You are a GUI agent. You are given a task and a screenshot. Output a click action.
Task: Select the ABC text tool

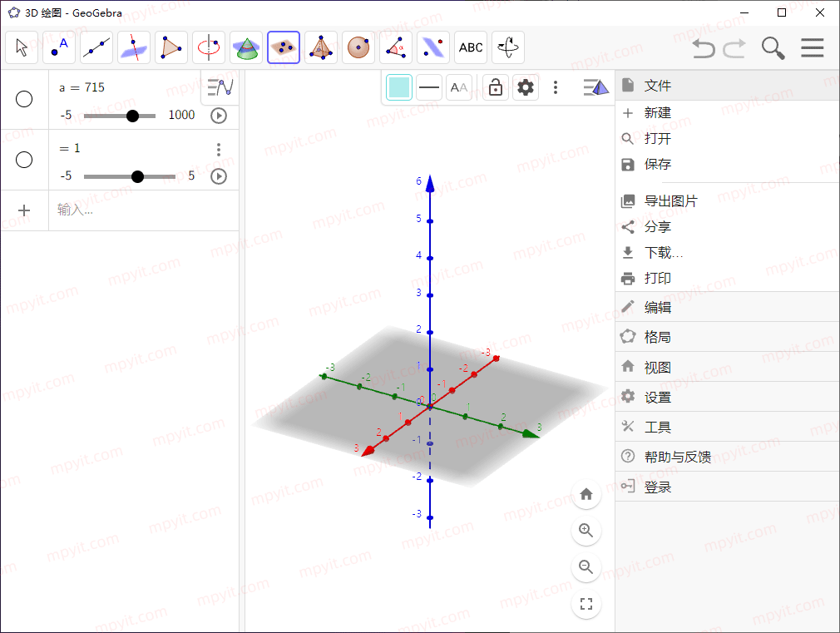[471, 47]
